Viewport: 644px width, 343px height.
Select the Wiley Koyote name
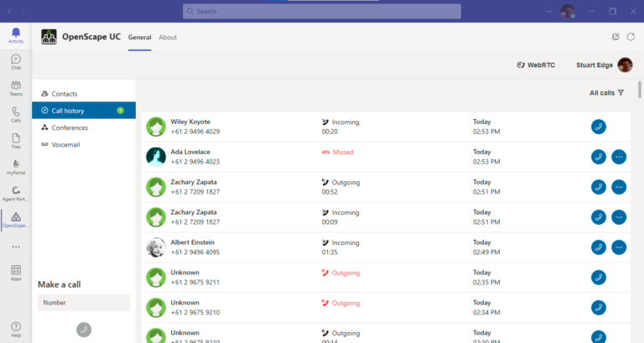190,122
